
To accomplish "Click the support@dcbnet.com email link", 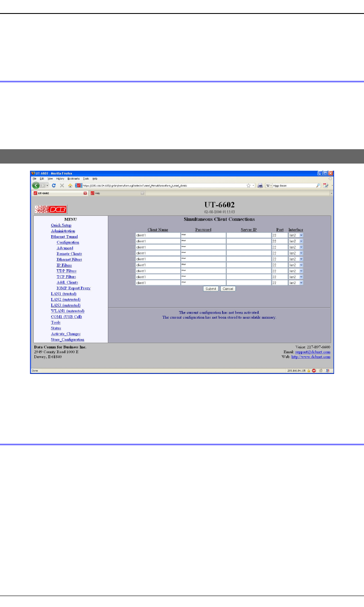I will [313, 352].
